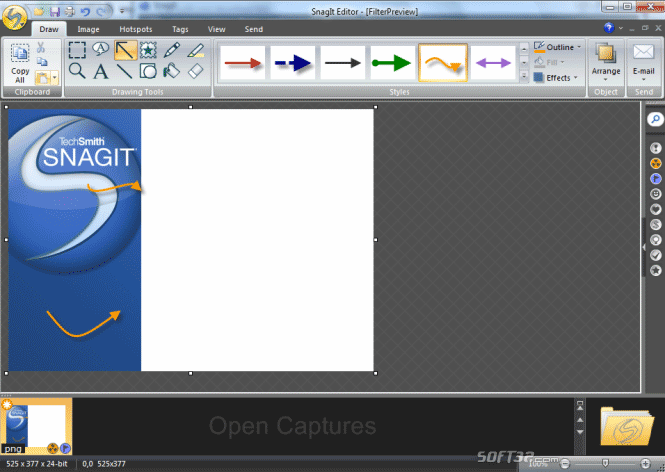Image resolution: width=665 pixels, height=472 pixels.
Task: Click the Copy All button
Action: (x=20, y=63)
